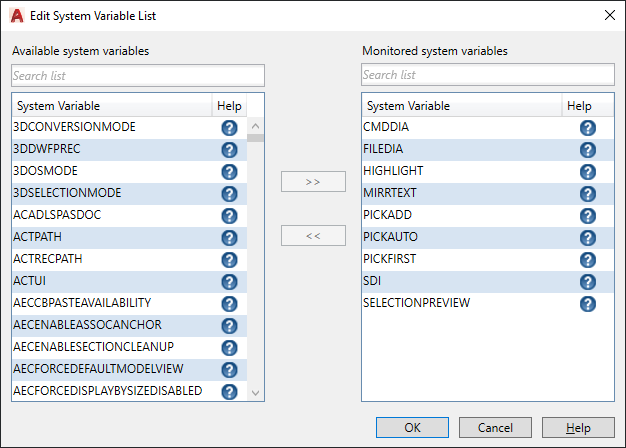Image resolution: width=626 pixels, height=448 pixels.
Task: Open help for CMDDIA variable
Action: pyautogui.click(x=587, y=128)
